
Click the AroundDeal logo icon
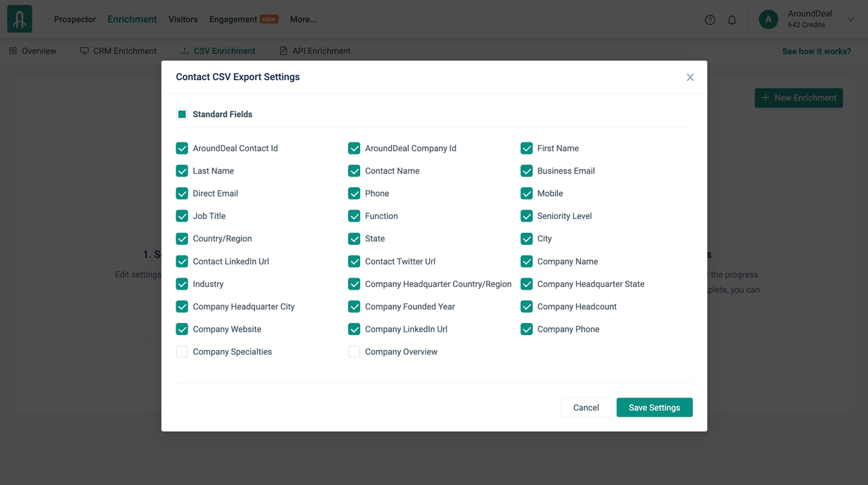(x=20, y=19)
